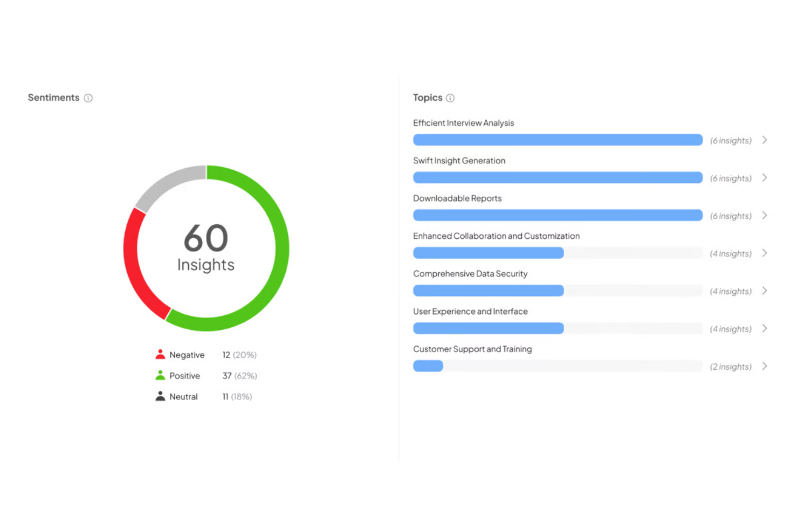Click the 60 Insights chart center label
This screenshot has height=532, width=798.
205,248
